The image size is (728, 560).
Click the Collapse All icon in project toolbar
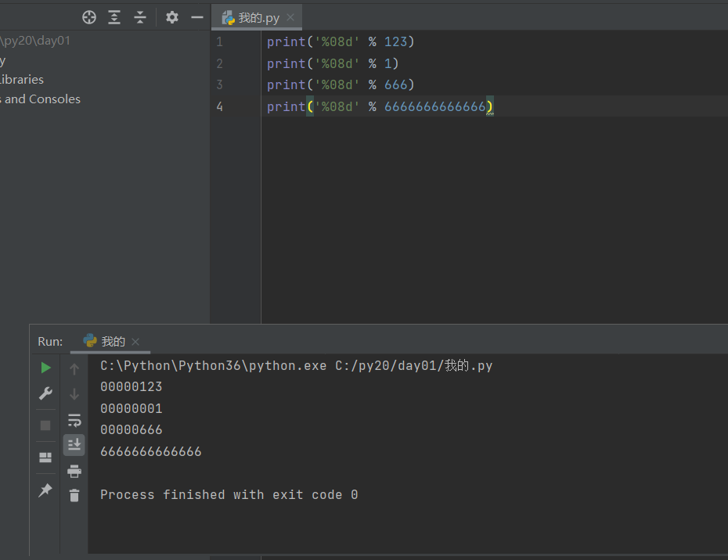click(140, 18)
